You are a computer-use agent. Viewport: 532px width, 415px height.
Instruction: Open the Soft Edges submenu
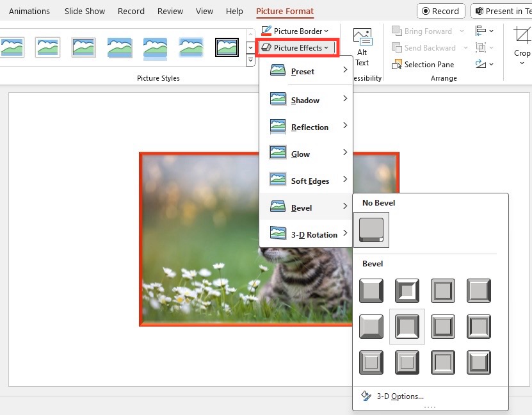pyautogui.click(x=306, y=180)
